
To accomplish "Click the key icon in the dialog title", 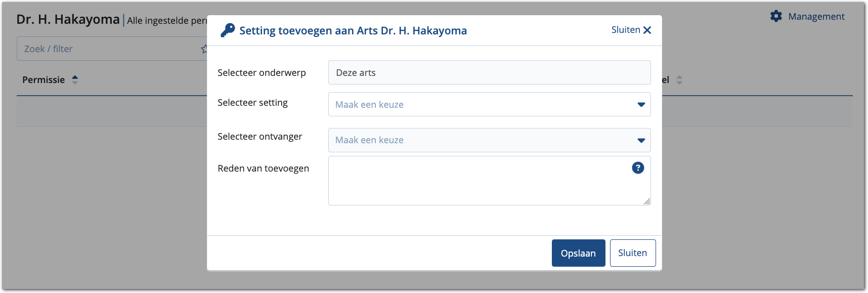I will pyautogui.click(x=228, y=30).
